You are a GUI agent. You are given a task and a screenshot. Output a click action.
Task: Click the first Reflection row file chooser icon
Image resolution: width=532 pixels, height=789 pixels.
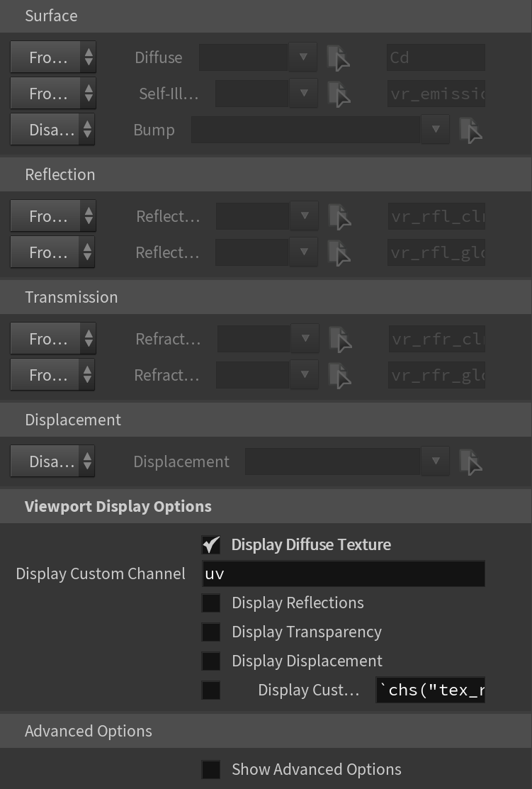tap(339, 217)
